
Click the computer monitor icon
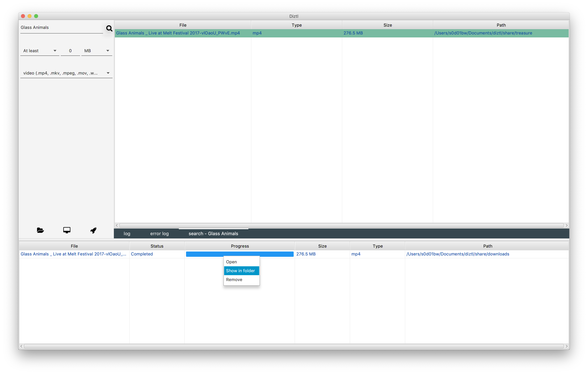tap(67, 230)
